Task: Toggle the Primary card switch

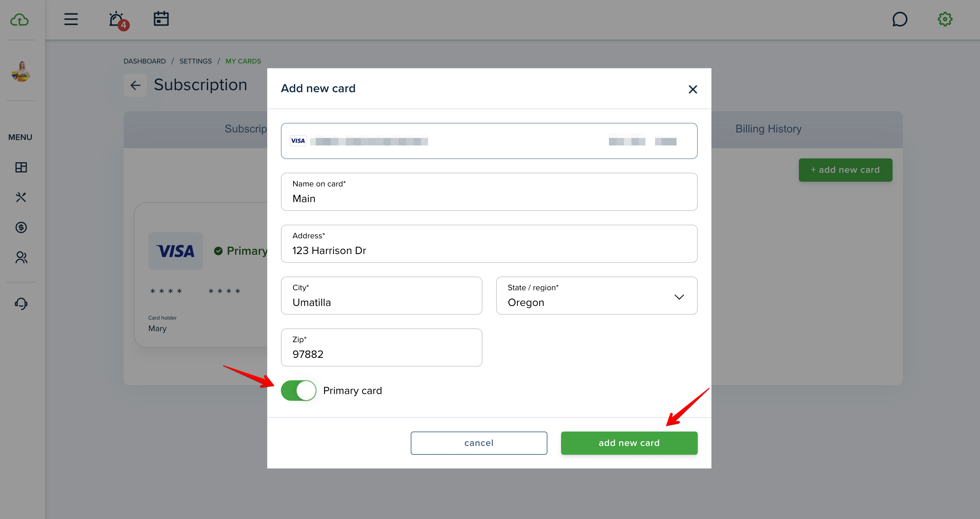Action: (299, 391)
